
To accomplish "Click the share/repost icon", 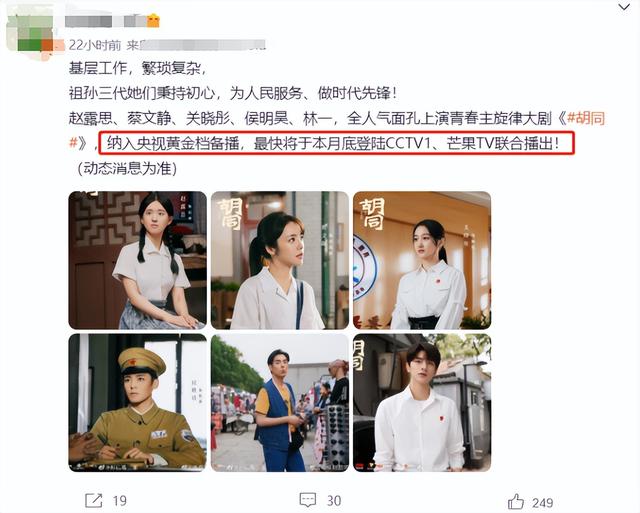I will click(x=93, y=500).
